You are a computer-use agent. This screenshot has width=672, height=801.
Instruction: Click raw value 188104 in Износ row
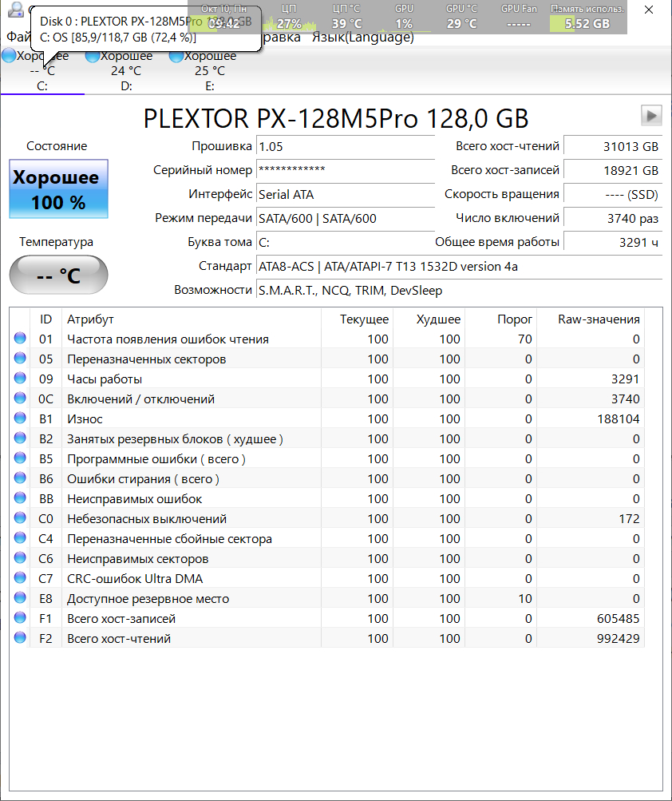tap(619, 419)
